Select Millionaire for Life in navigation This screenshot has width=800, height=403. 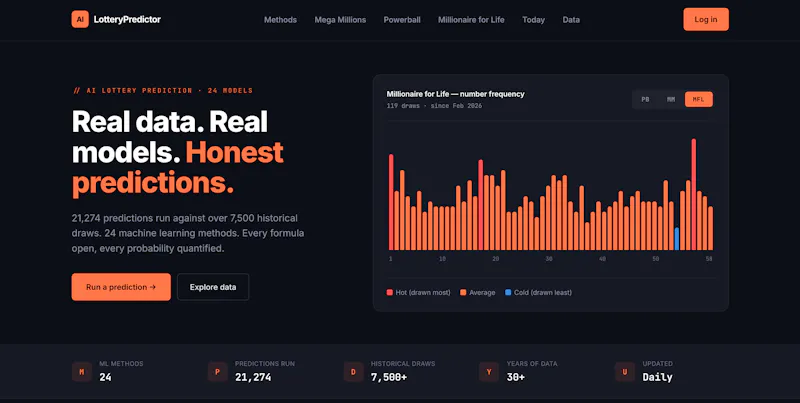(471, 20)
